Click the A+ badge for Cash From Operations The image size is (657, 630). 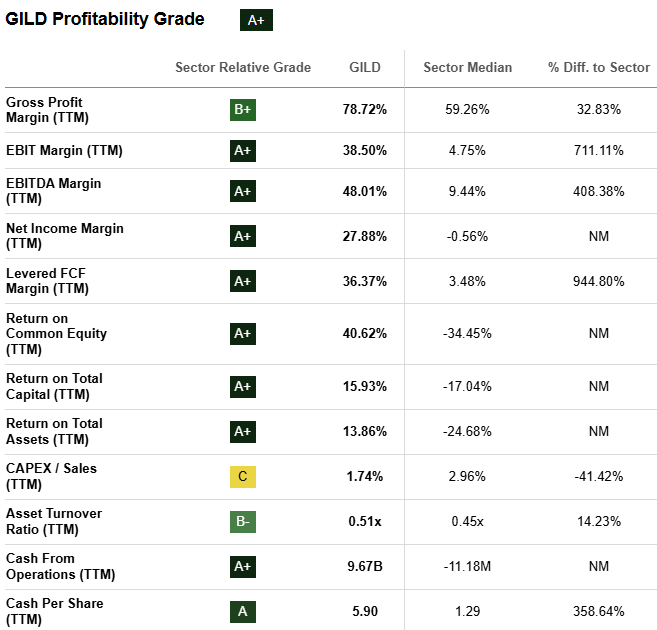click(242, 566)
